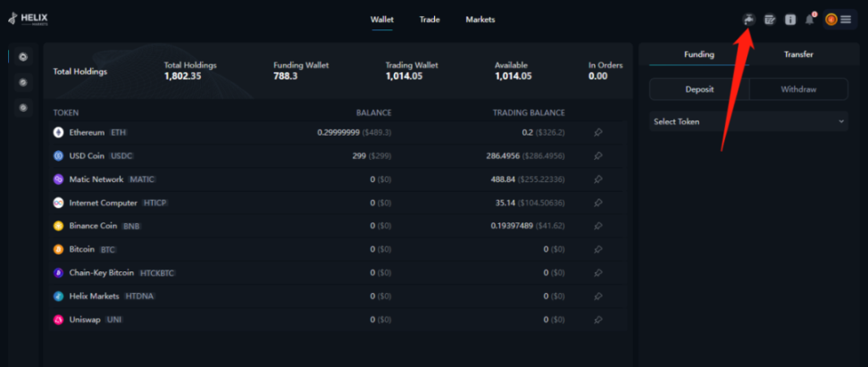Switch to the Wallet tab
This screenshot has height=367, width=868.
click(382, 20)
